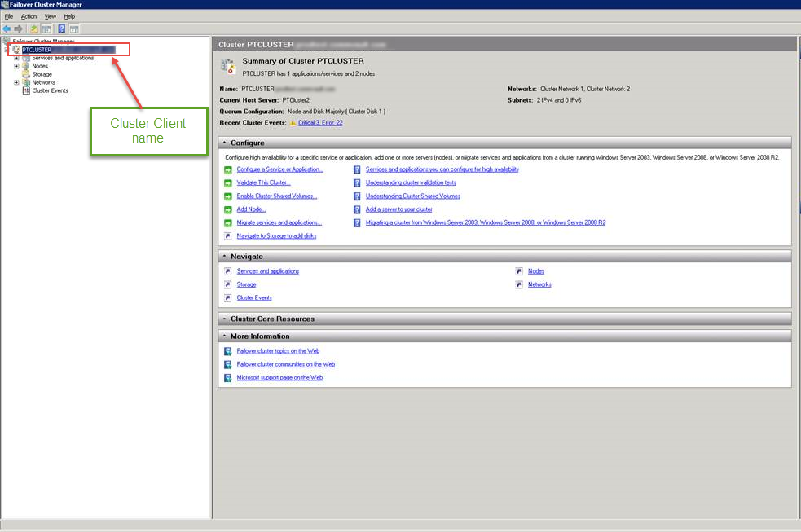Open the File menu

point(8,15)
